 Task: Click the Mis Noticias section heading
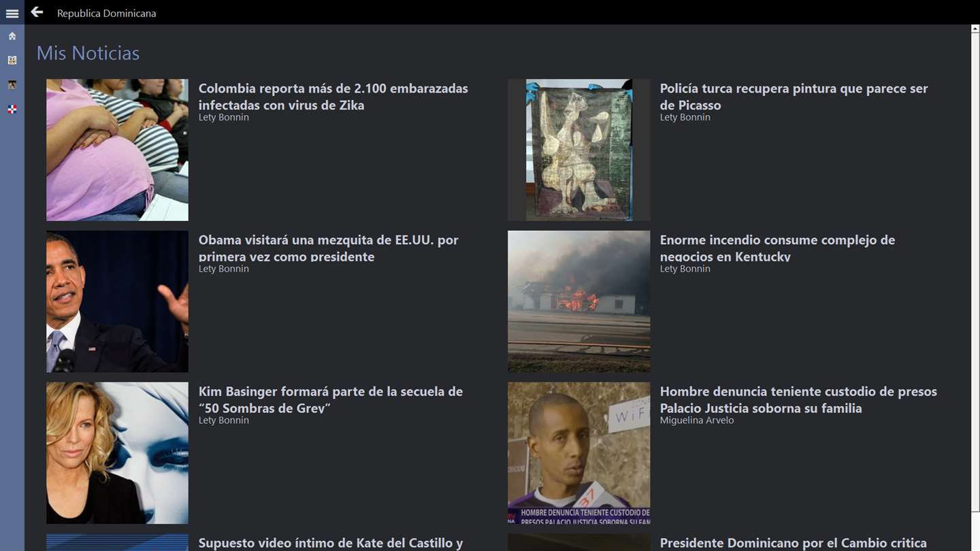(x=88, y=53)
